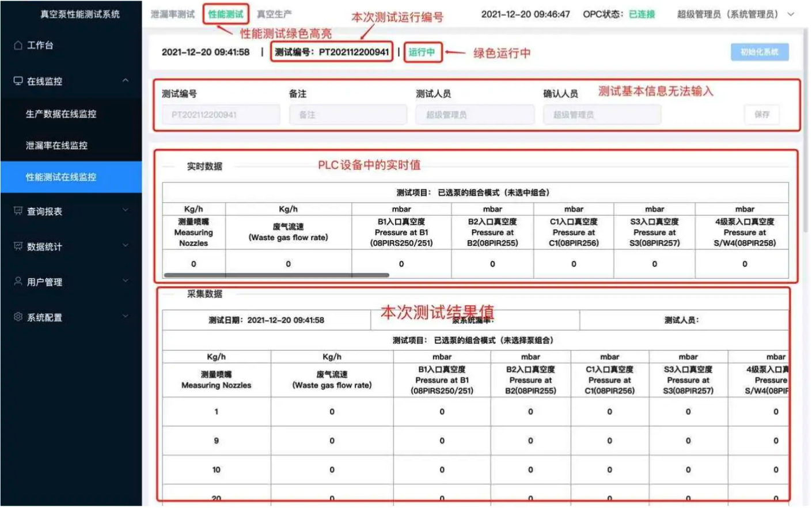
Task: Expand the 查询报表 menu chevron
Action: [x=126, y=210]
